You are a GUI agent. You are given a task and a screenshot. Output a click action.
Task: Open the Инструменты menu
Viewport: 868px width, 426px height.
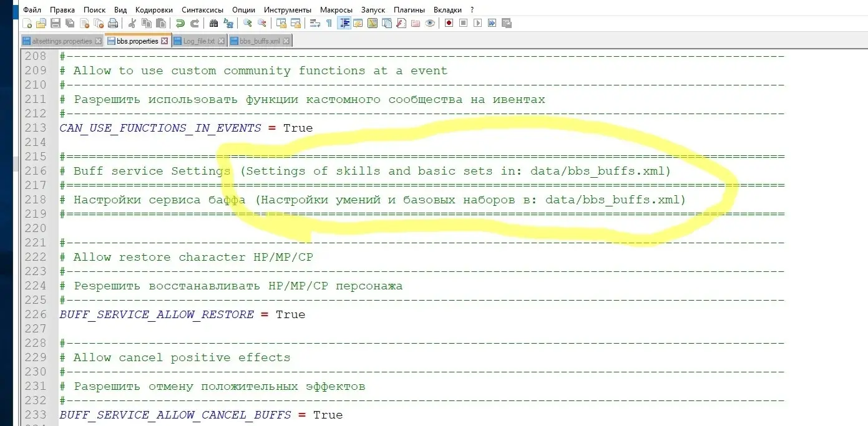pos(288,10)
